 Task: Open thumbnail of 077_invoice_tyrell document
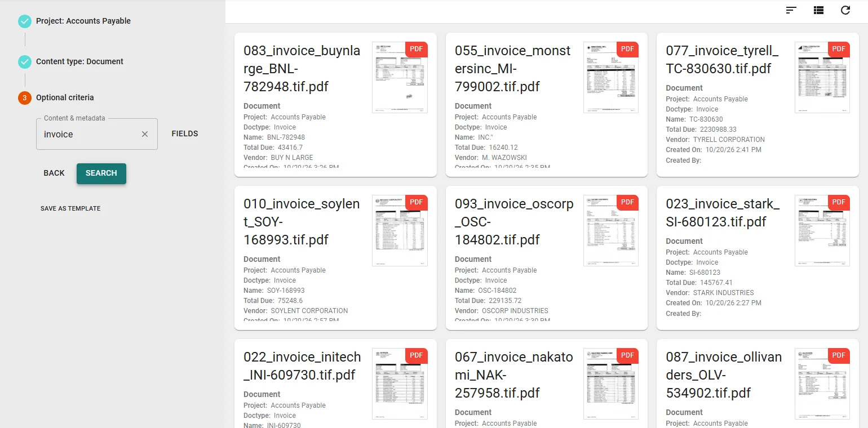pos(822,77)
